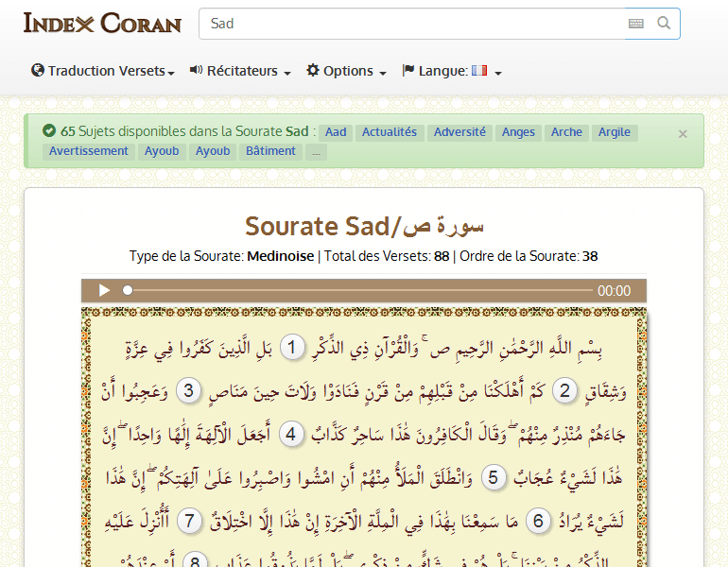Click the Actualités subject tag
This screenshot has width=728, height=567.
389,132
